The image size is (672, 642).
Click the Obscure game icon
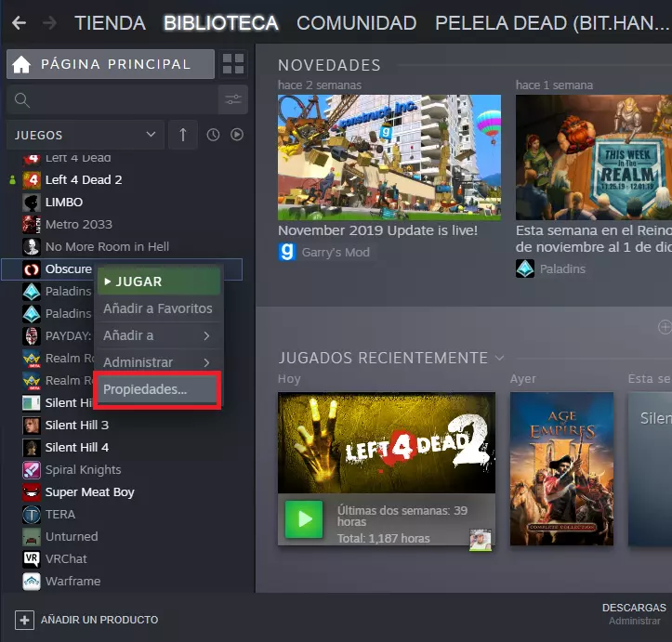tap(32, 269)
